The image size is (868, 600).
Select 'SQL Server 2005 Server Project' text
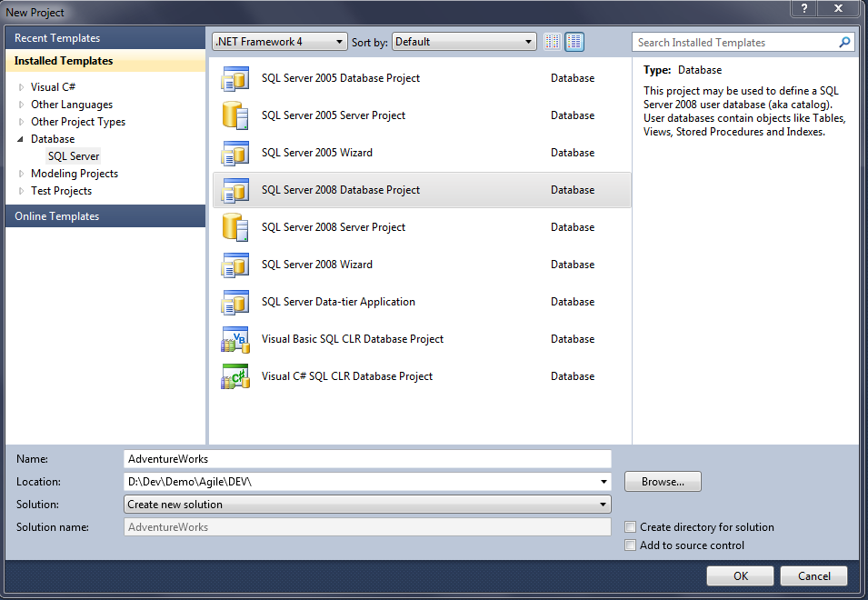pyautogui.click(x=334, y=115)
